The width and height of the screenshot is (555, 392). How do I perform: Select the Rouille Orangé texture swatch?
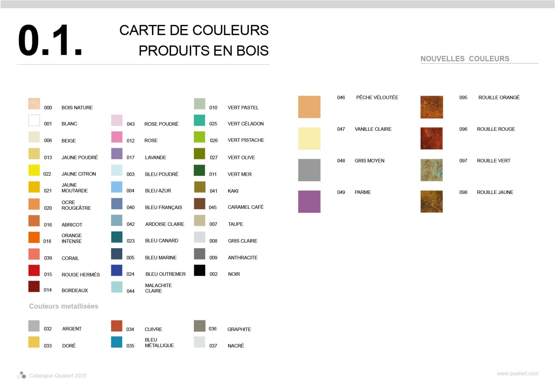[x=431, y=107]
